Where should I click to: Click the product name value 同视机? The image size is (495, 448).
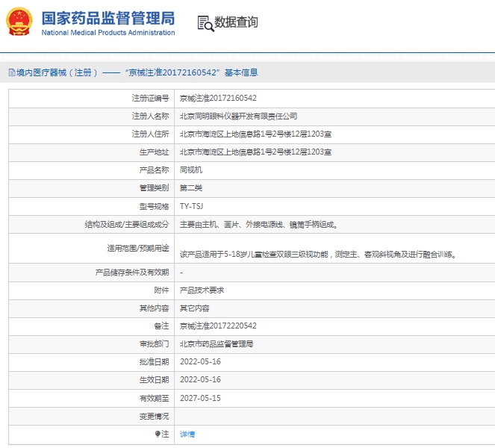[191, 169]
